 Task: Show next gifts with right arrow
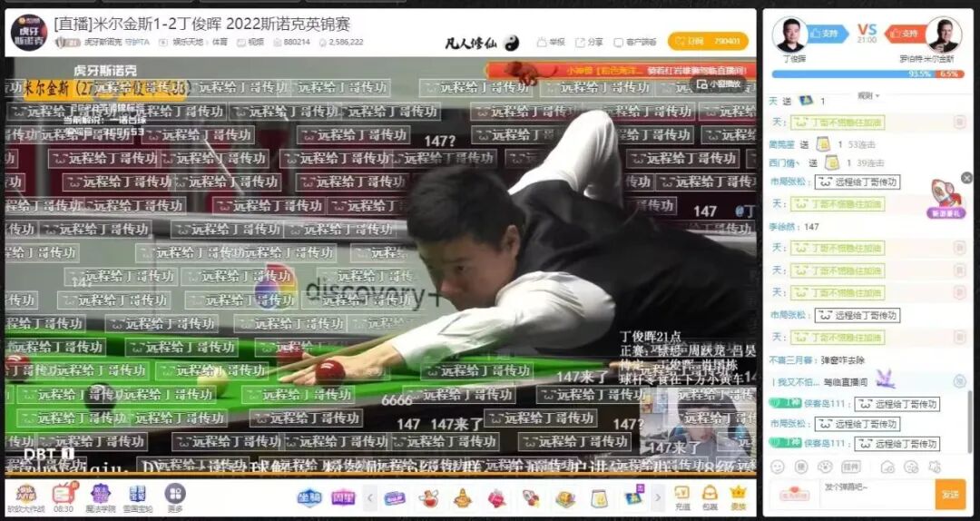click(658, 498)
